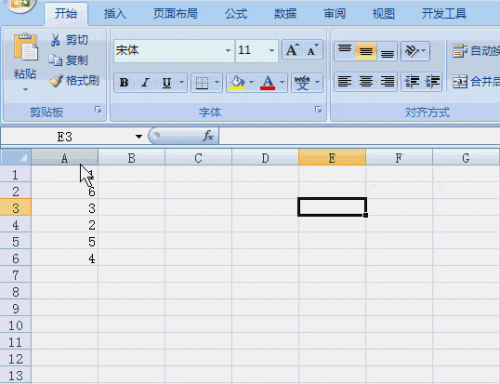Click the text orientation icon
Viewport: 500px width, 384px height.
tap(411, 51)
